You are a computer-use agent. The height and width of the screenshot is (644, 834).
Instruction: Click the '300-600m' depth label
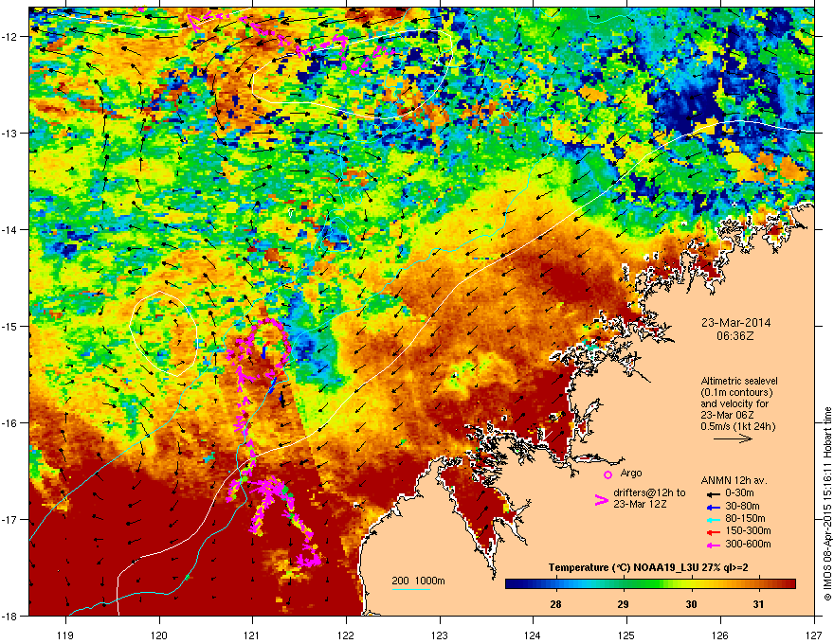[748, 545]
